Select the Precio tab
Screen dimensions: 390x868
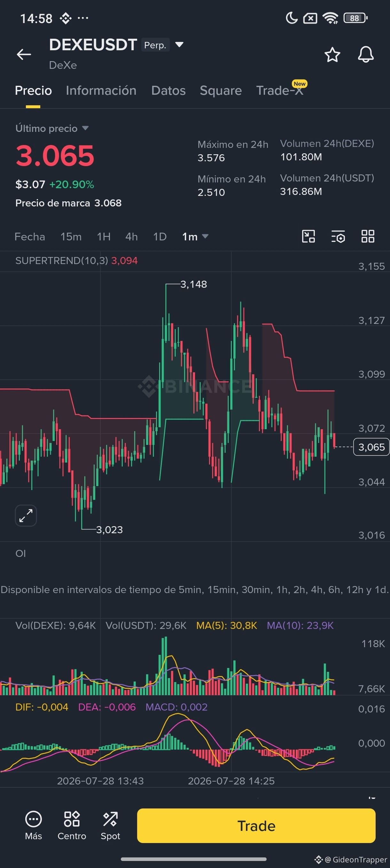tap(33, 91)
